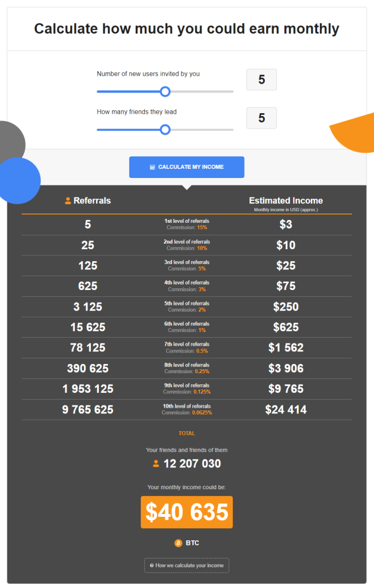Click the person icon next to 12 207 030
The height and width of the screenshot is (588, 374).
point(156,464)
